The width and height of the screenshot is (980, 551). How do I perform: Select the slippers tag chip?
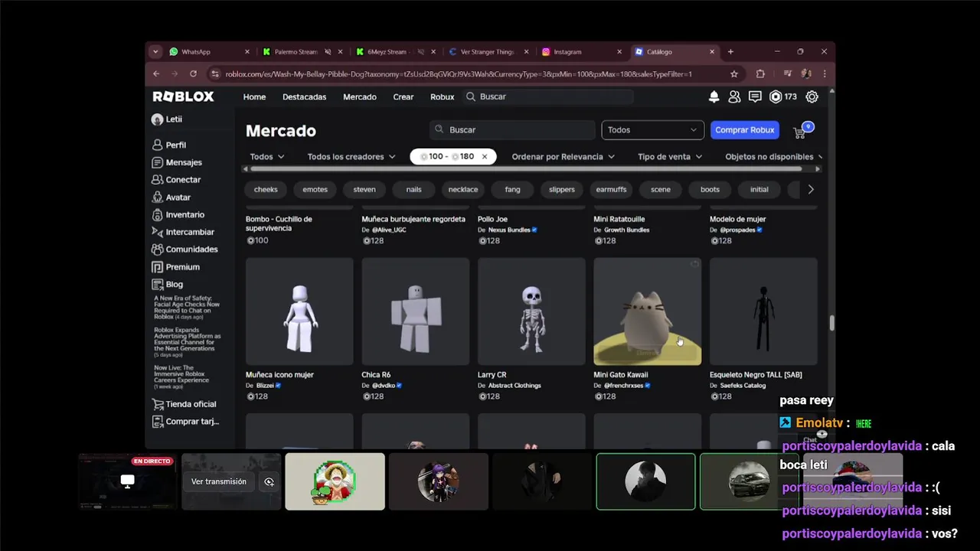click(561, 189)
